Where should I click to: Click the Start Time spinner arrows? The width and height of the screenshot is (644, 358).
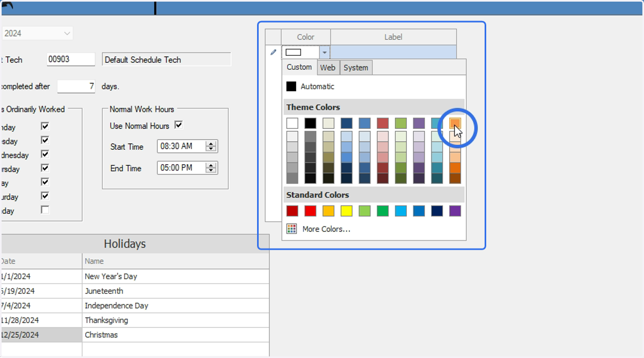click(x=211, y=146)
